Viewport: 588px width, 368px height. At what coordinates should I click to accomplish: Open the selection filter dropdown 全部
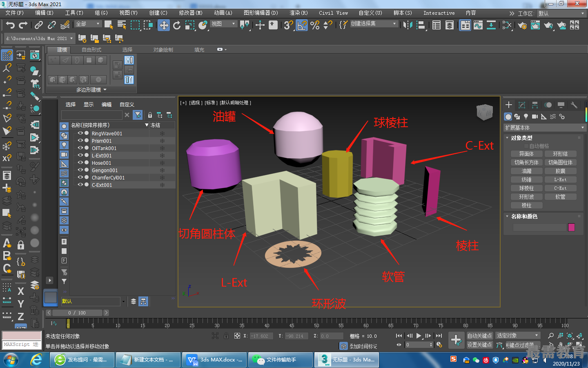pos(88,24)
